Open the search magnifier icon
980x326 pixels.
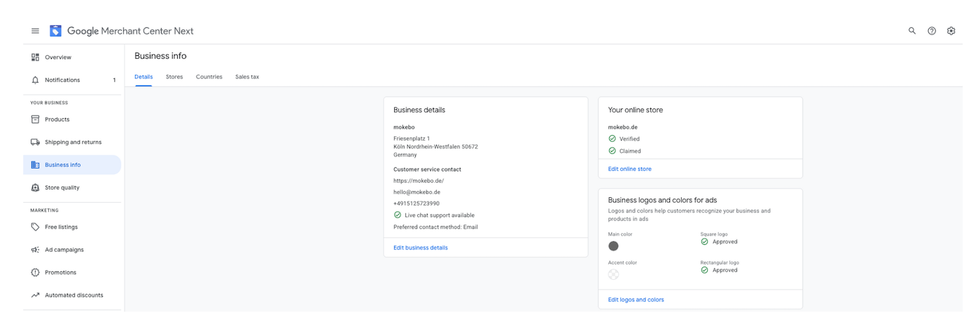[912, 31]
